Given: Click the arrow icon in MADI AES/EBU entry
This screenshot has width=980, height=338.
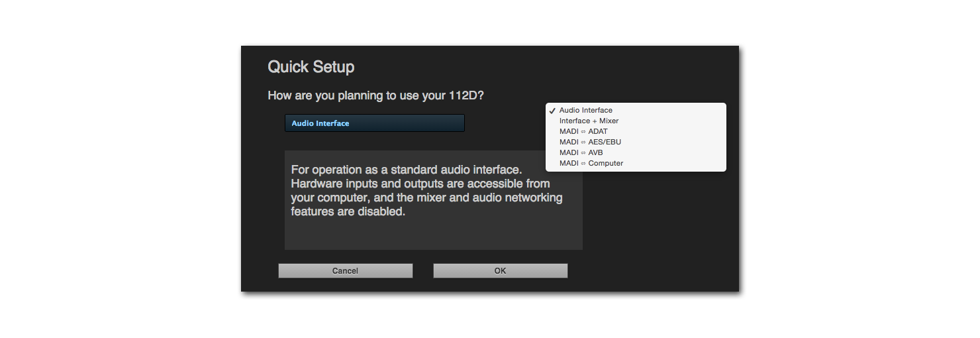Looking at the screenshot, I should click(x=583, y=142).
